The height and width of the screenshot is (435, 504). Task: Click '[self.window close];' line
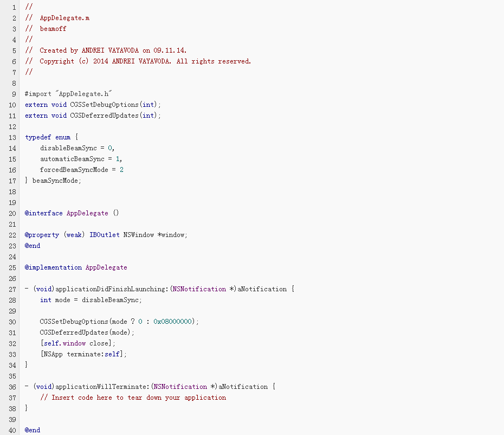coord(78,343)
